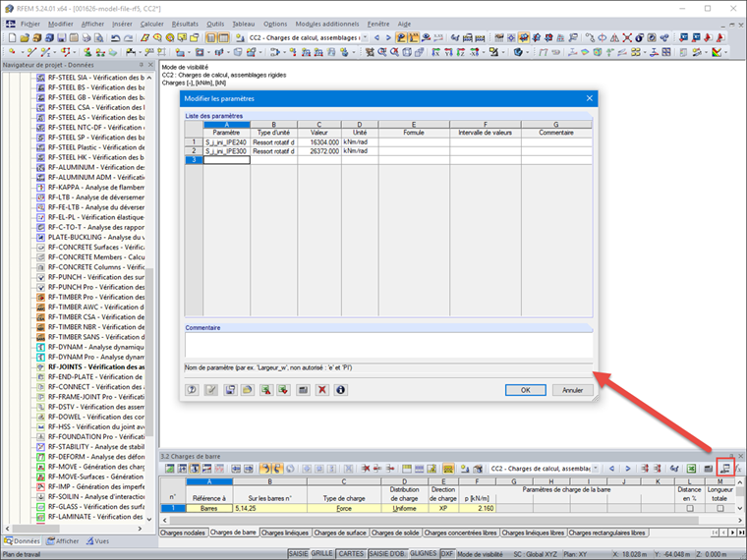Click previous load case arrow in main toolbar

click(376, 37)
